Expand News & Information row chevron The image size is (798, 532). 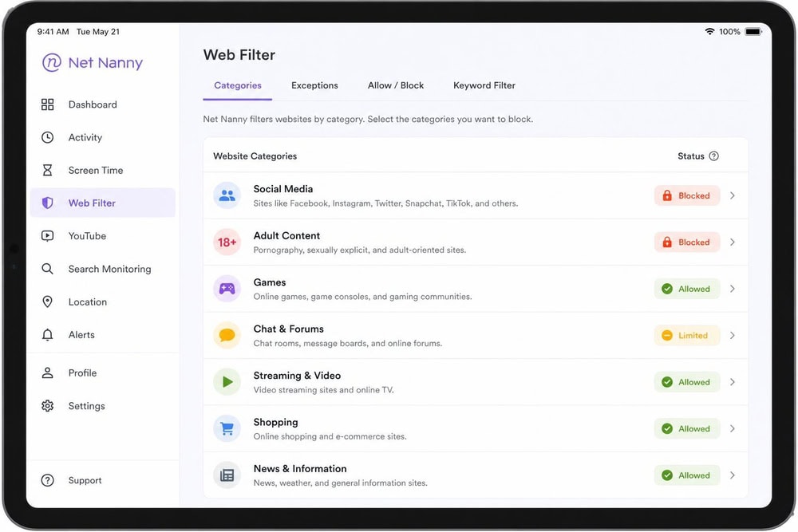pyautogui.click(x=733, y=475)
